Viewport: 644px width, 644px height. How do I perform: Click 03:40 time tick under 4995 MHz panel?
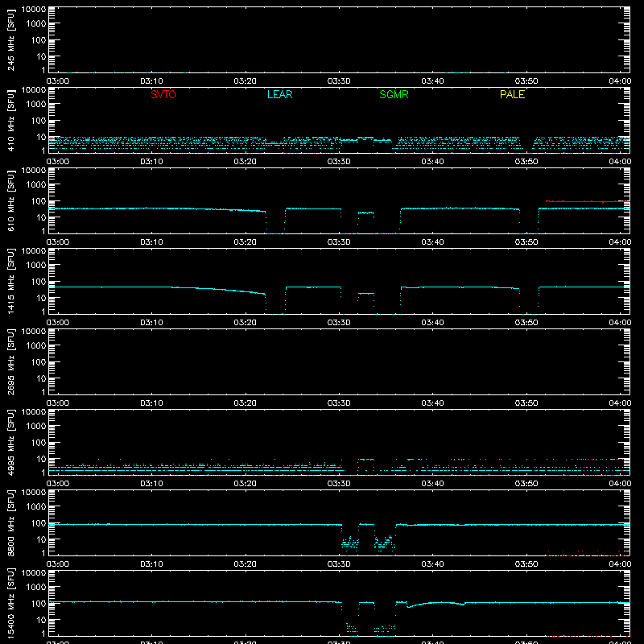click(x=432, y=484)
